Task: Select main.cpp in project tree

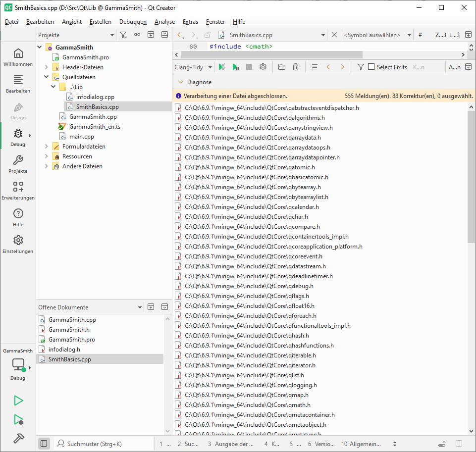Action: click(x=81, y=137)
